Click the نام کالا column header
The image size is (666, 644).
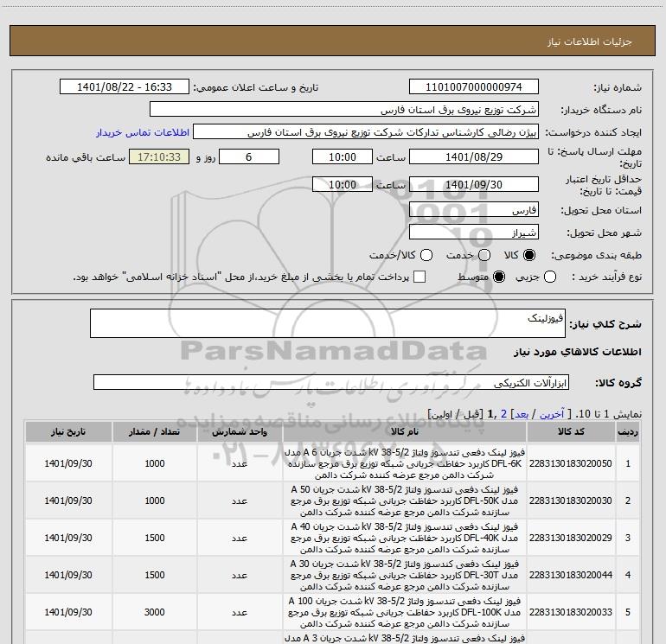pyautogui.click(x=405, y=431)
